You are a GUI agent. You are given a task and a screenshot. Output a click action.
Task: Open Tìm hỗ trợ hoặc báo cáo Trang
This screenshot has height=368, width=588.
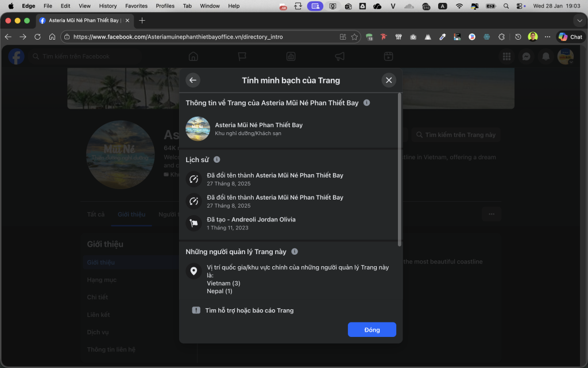[x=249, y=310]
